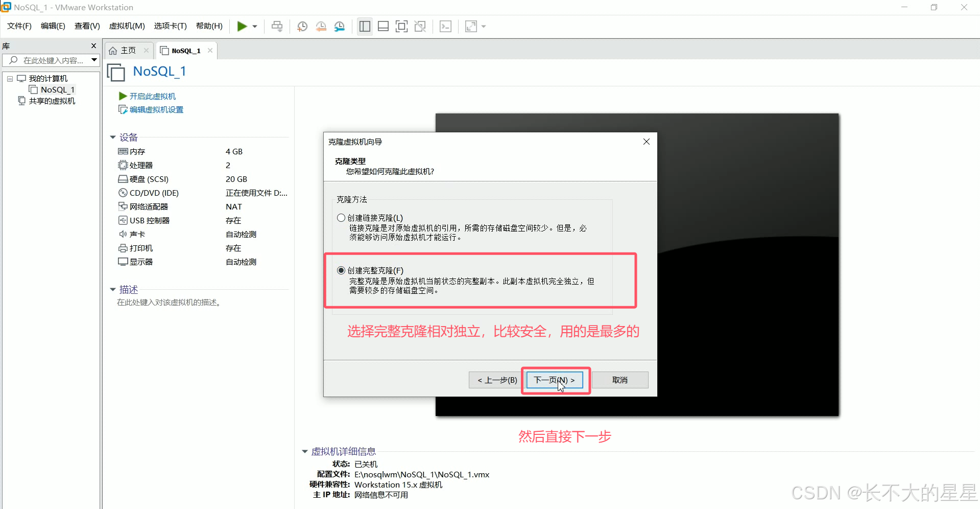
Task: Open the 文件(F) menu
Action: click(19, 26)
